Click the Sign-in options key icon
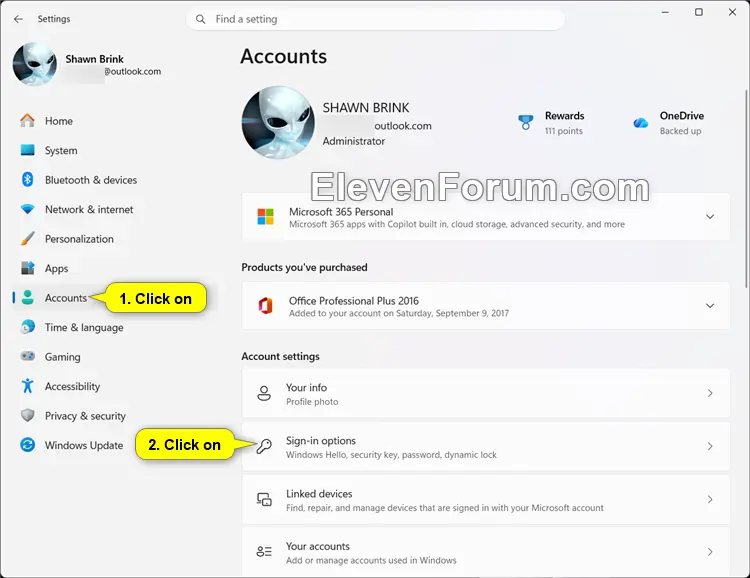Image resolution: width=750 pixels, height=578 pixels. pyautogui.click(x=264, y=446)
